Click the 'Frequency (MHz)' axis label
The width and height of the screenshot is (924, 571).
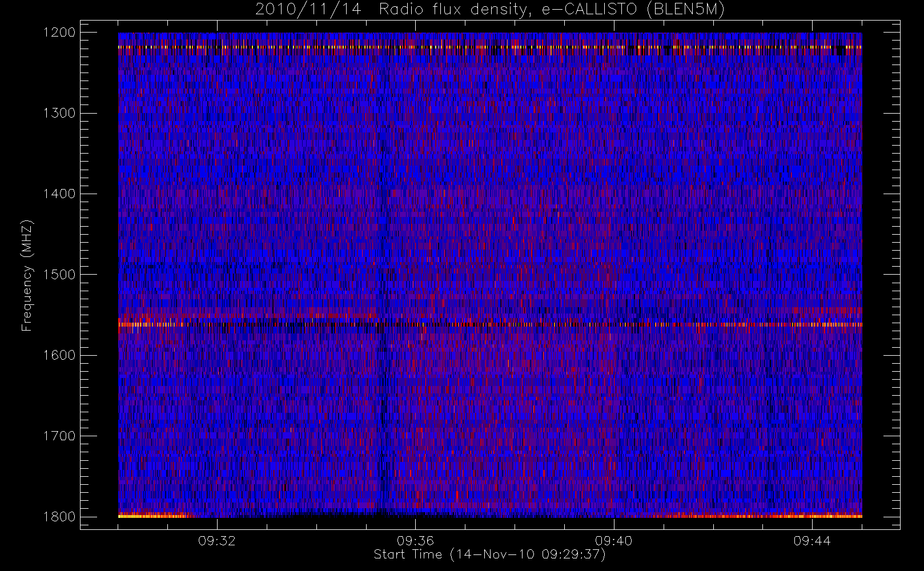pos(27,275)
